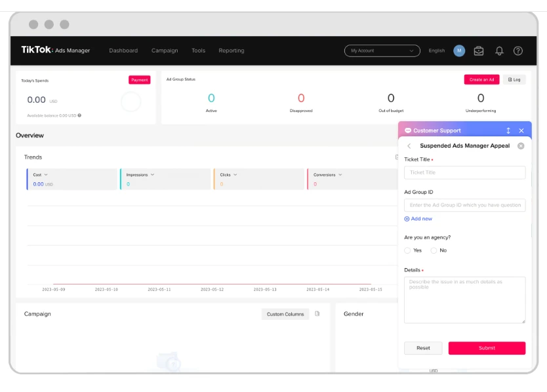Click the Gender panel heading
This screenshot has width=547, height=392.
[354, 314]
